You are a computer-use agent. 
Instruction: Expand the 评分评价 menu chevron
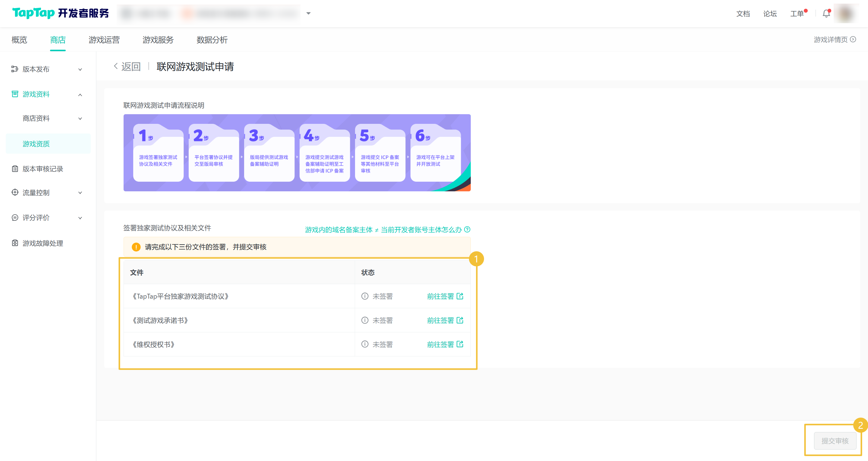point(80,218)
